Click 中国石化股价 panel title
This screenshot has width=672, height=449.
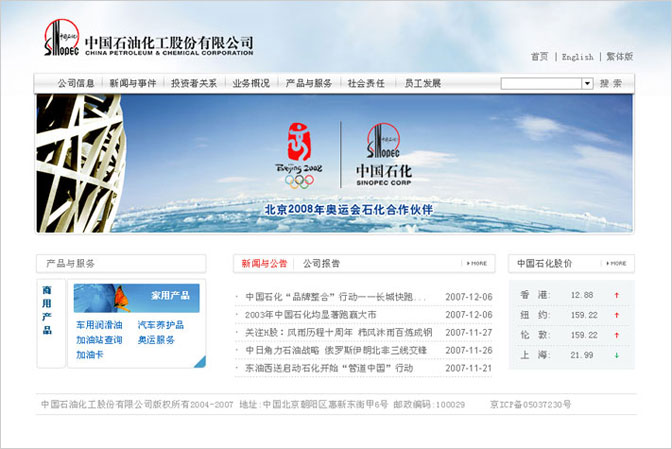coord(544,263)
